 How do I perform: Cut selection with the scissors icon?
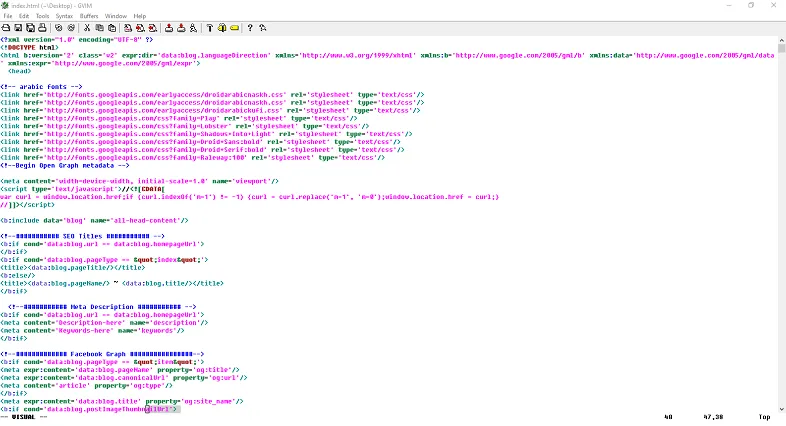point(87,28)
